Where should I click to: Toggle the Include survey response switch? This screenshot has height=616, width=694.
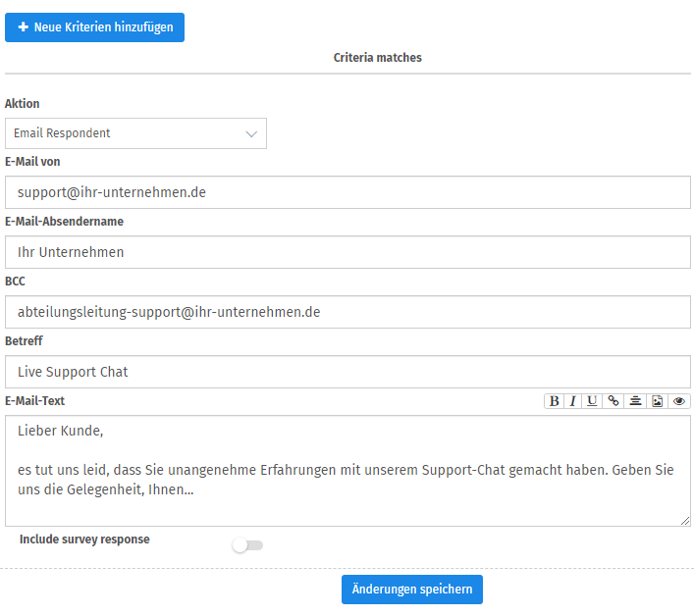(247, 545)
